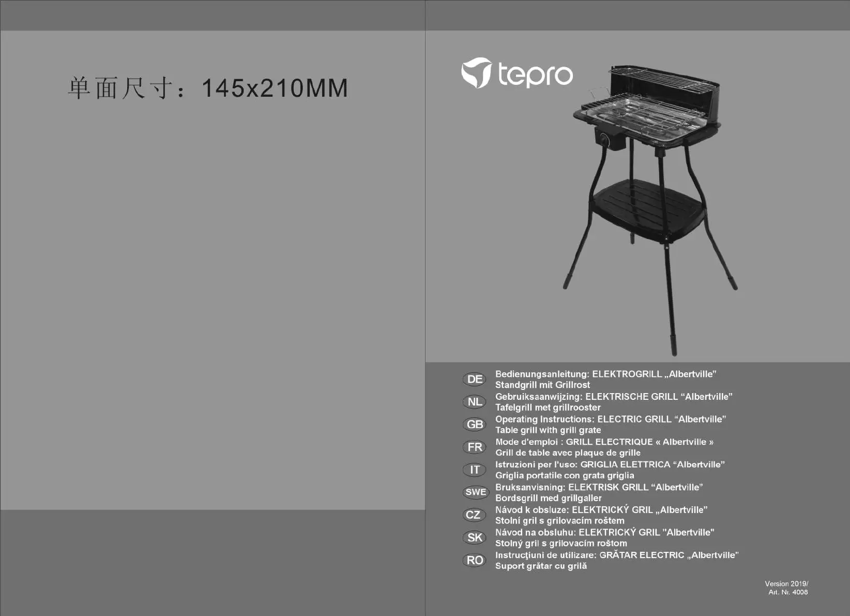Click the grill's temperature control knob
850x616 pixels.
(605, 140)
